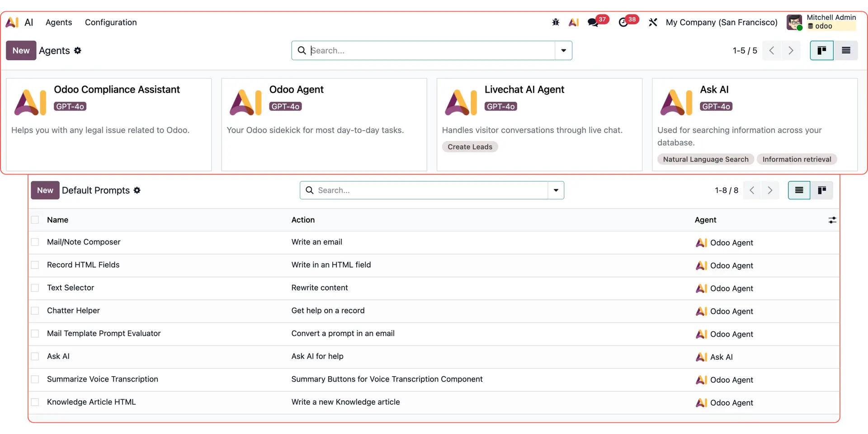Switch Agents to list view
The height and width of the screenshot is (434, 868).
pyautogui.click(x=846, y=51)
